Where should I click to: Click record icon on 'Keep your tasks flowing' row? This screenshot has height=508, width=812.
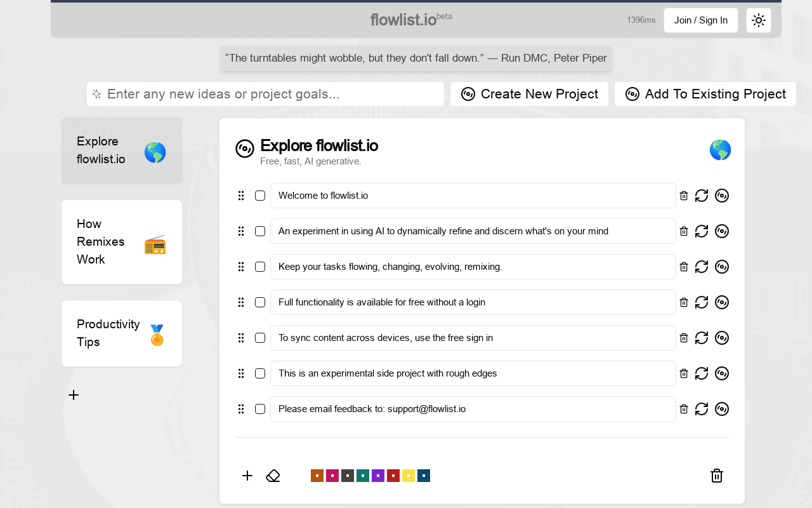point(722,267)
